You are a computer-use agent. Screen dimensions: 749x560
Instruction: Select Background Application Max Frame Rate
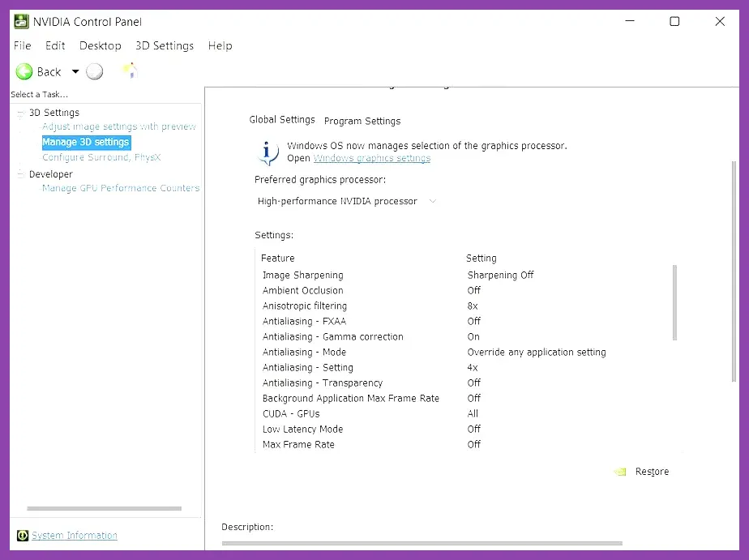click(x=462, y=398)
